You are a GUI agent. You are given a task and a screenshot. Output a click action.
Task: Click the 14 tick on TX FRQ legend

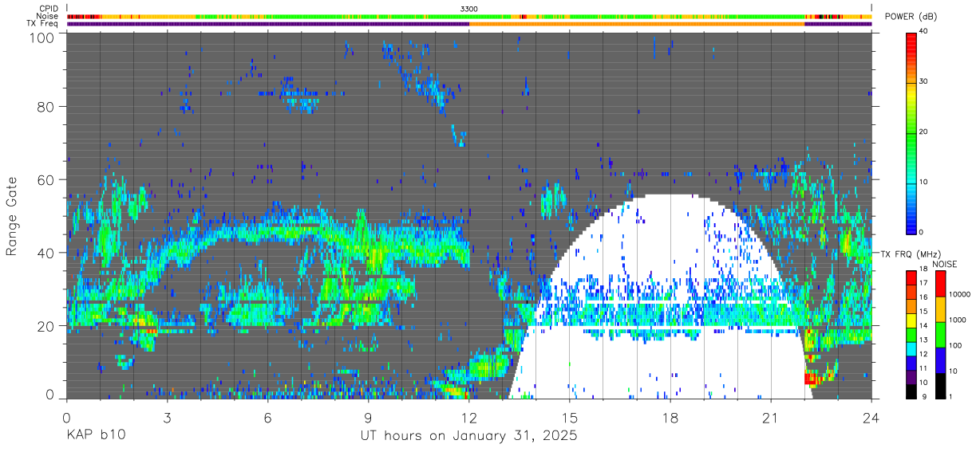[x=923, y=326]
